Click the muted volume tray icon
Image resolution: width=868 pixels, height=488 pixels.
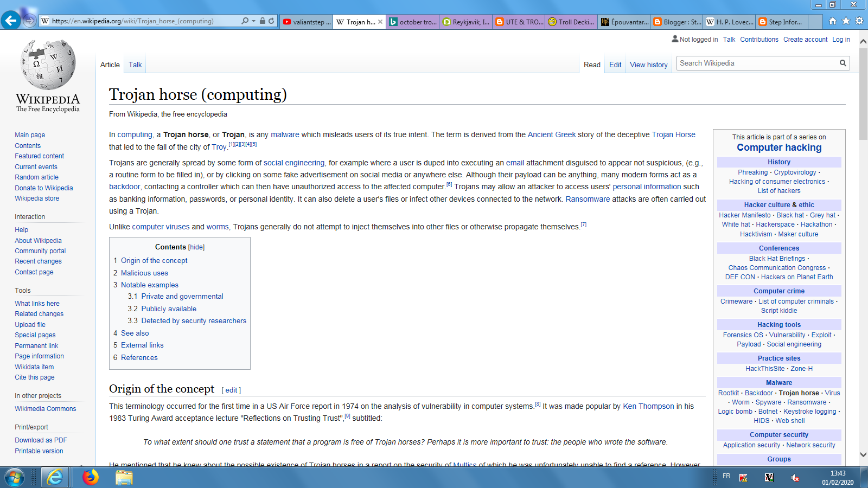click(x=795, y=478)
